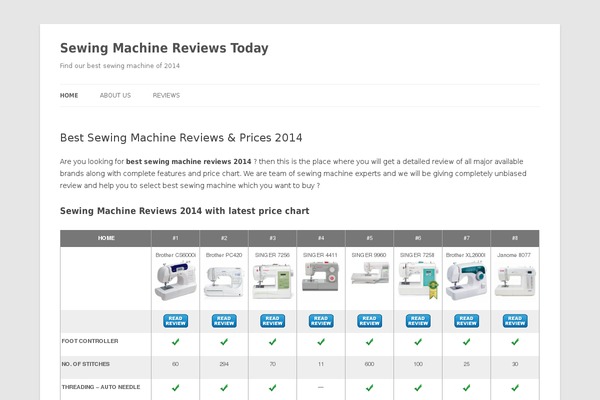Click Foot Controller checkmark for Brother CS6000i
The height and width of the screenshot is (400, 600).
(x=176, y=342)
